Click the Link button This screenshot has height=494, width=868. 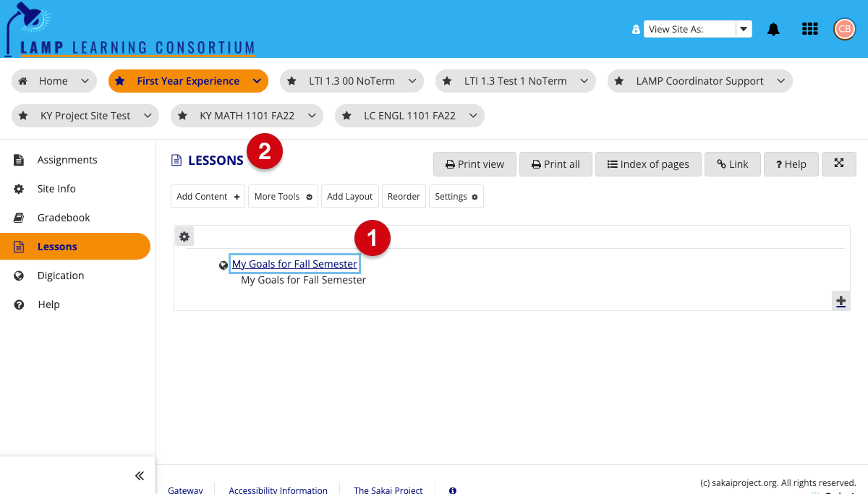(x=732, y=164)
